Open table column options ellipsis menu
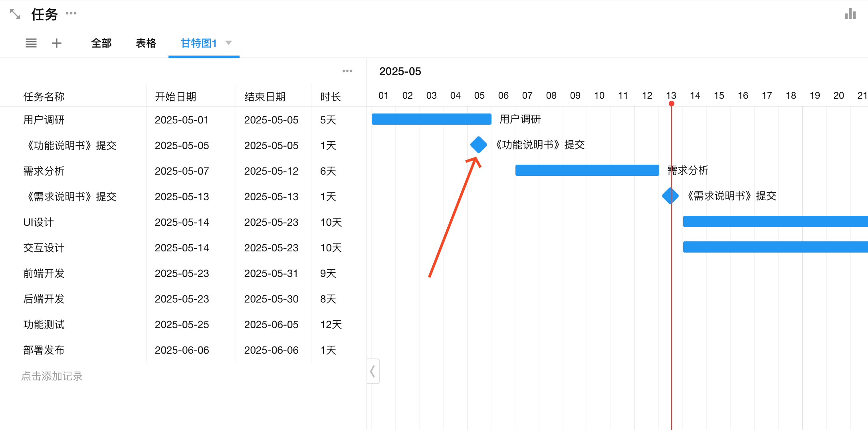868x430 pixels. click(x=347, y=71)
